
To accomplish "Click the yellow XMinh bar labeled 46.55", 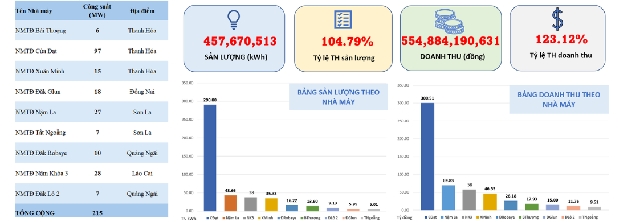I will coord(490,202).
